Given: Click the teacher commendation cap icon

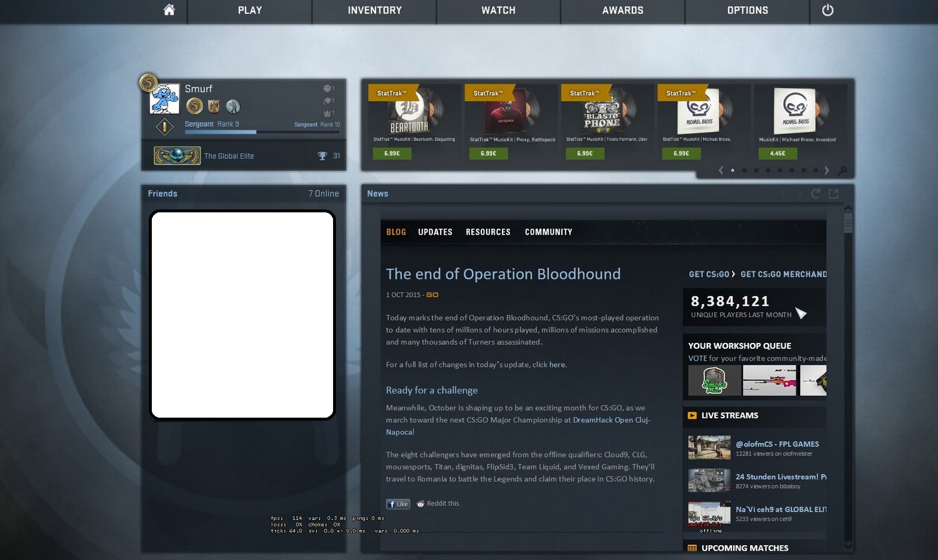Looking at the screenshot, I should pos(327,101).
